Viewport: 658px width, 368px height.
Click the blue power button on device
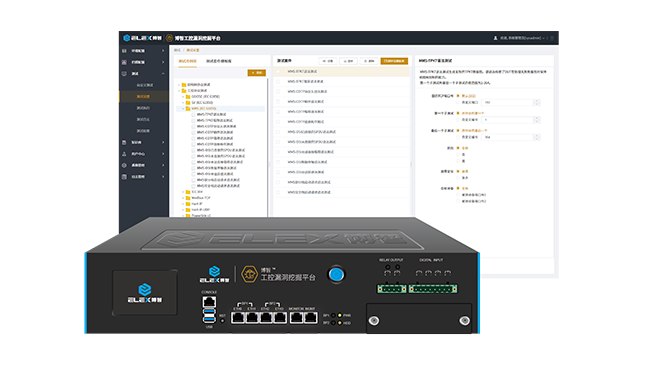pyautogui.click(x=336, y=274)
